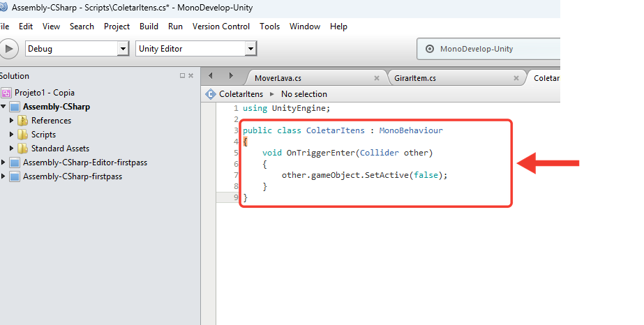Click the References folder icon
The width and height of the screenshot is (644, 325).
(22, 121)
